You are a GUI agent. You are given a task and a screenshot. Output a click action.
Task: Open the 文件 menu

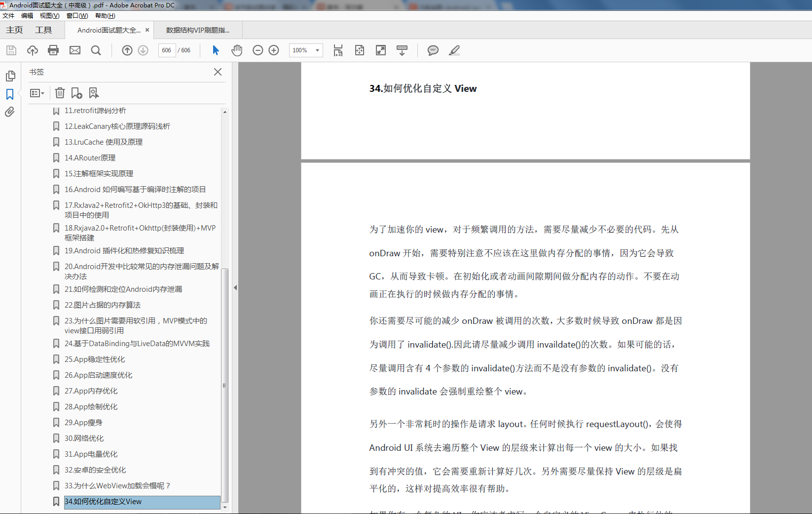8,16
